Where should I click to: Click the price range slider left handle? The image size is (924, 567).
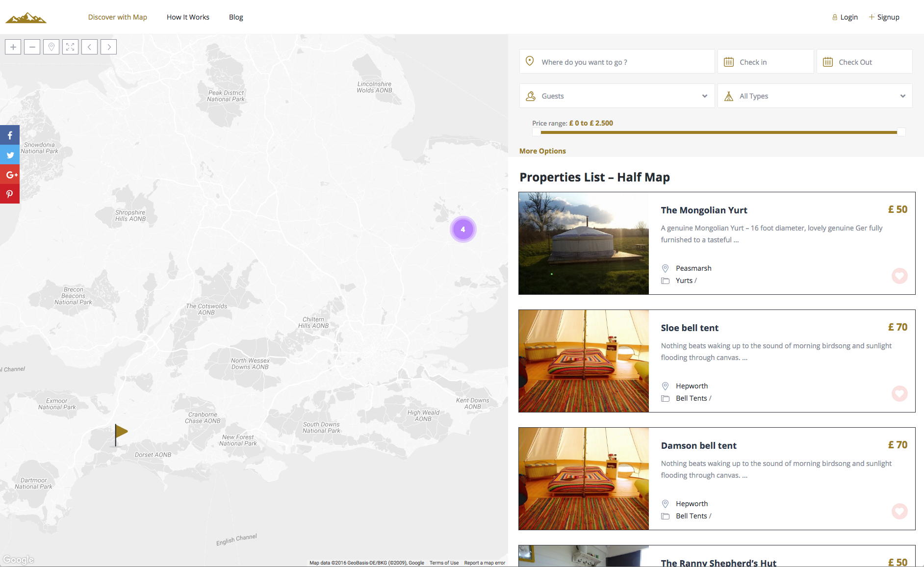[537, 132]
